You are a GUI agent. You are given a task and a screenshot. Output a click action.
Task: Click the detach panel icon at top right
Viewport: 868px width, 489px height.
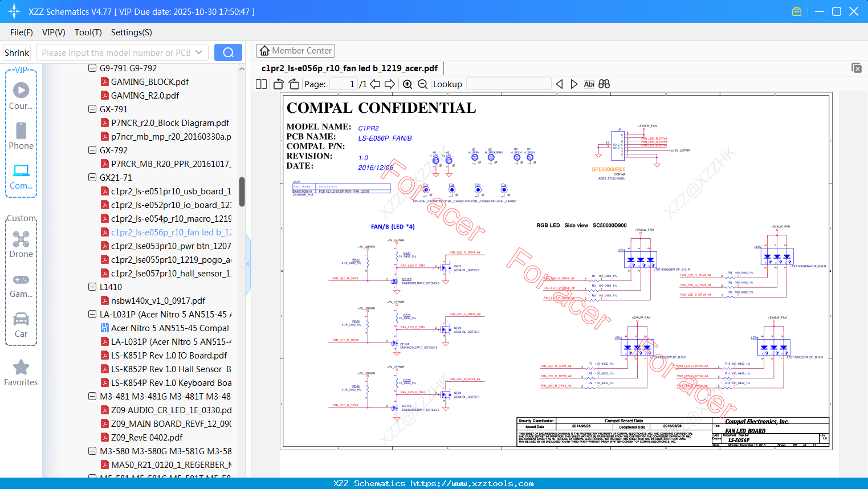click(857, 68)
